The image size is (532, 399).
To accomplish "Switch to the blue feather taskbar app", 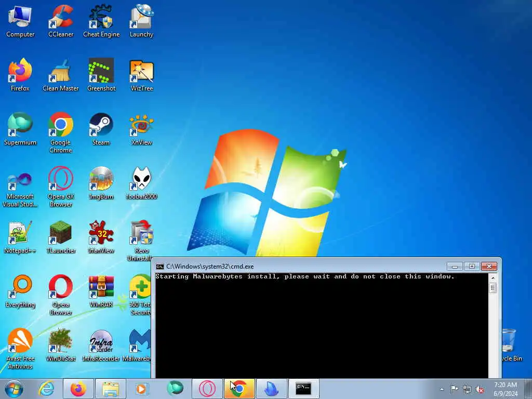I will [x=272, y=389].
